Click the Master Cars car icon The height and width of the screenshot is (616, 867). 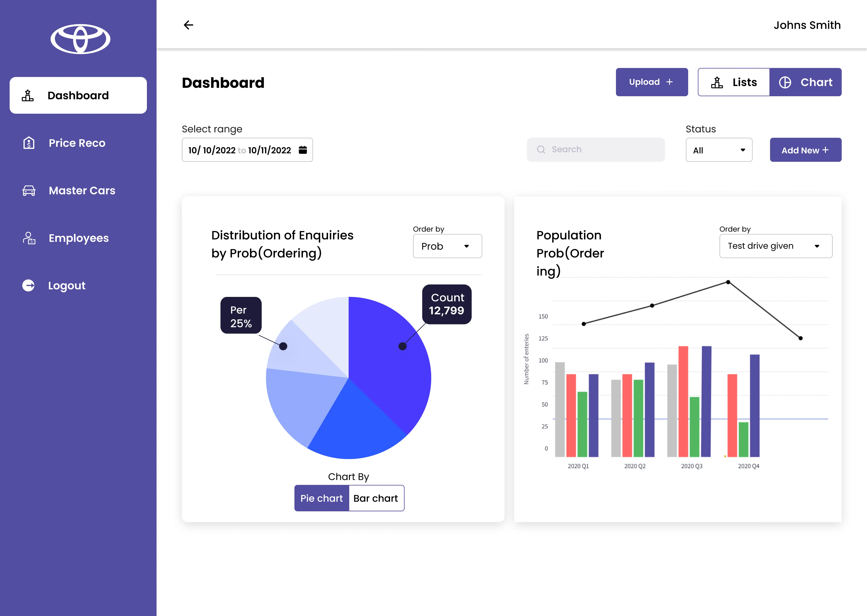point(29,190)
